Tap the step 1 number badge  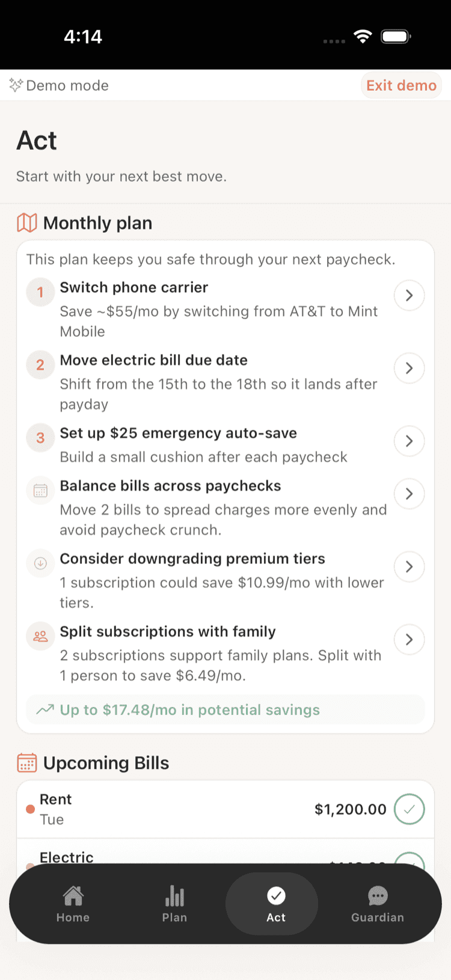coord(40,293)
